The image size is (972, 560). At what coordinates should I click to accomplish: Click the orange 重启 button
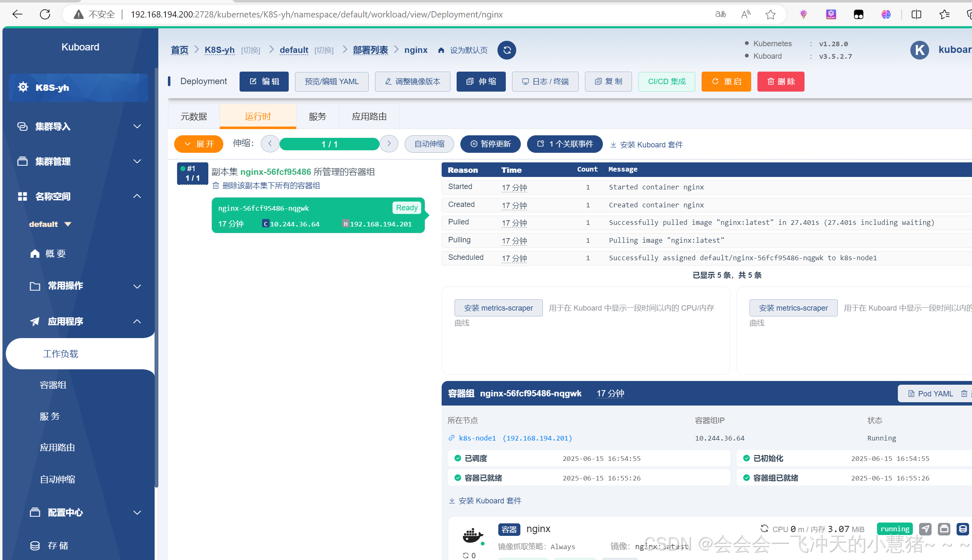pyautogui.click(x=726, y=82)
